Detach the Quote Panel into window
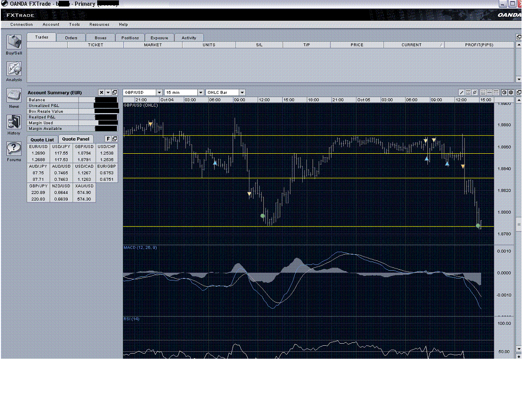 (x=115, y=139)
